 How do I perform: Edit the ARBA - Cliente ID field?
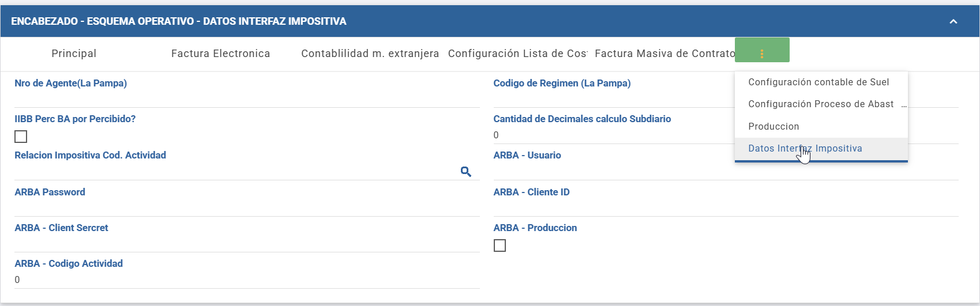(x=726, y=208)
